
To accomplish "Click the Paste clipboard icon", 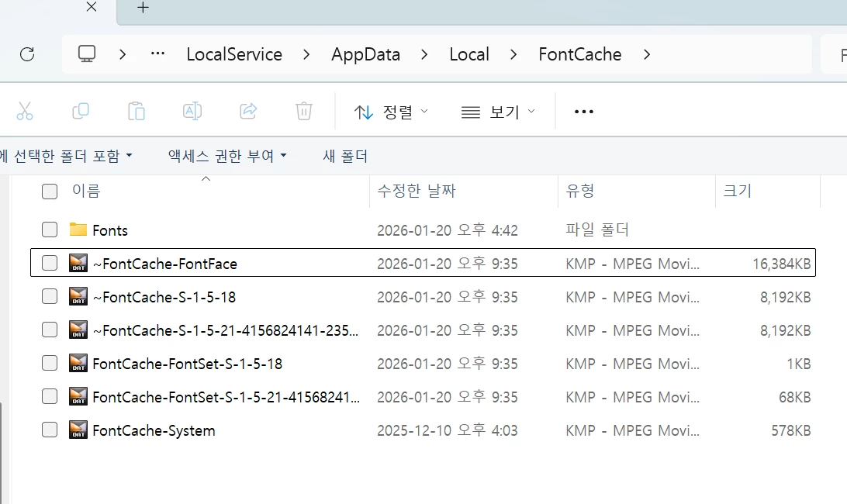I will tap(137, 112).
